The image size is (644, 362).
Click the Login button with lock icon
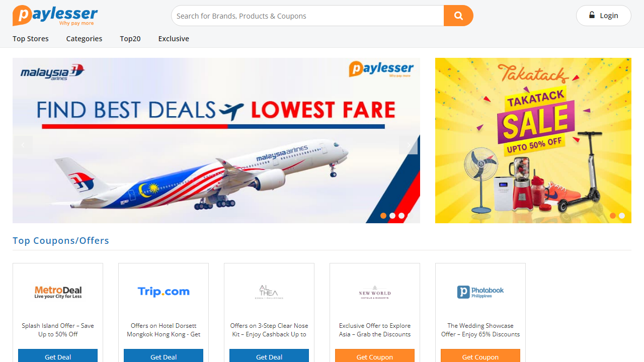click(x=604, y=16)
